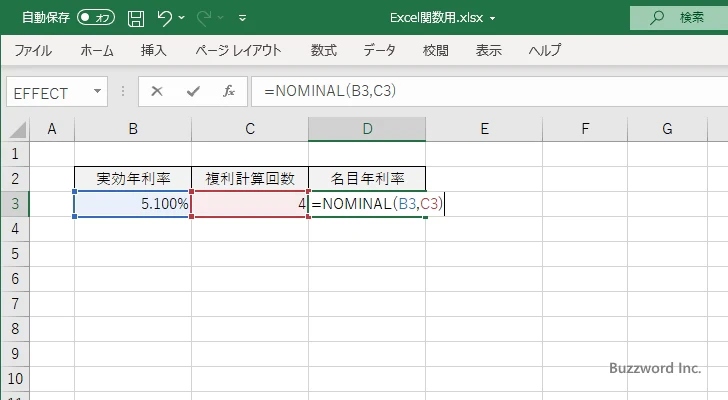The height and width of the screenshot is (400, 728).
Task: Select column B header
Action: pyautogui.click(x=133, y=129)
